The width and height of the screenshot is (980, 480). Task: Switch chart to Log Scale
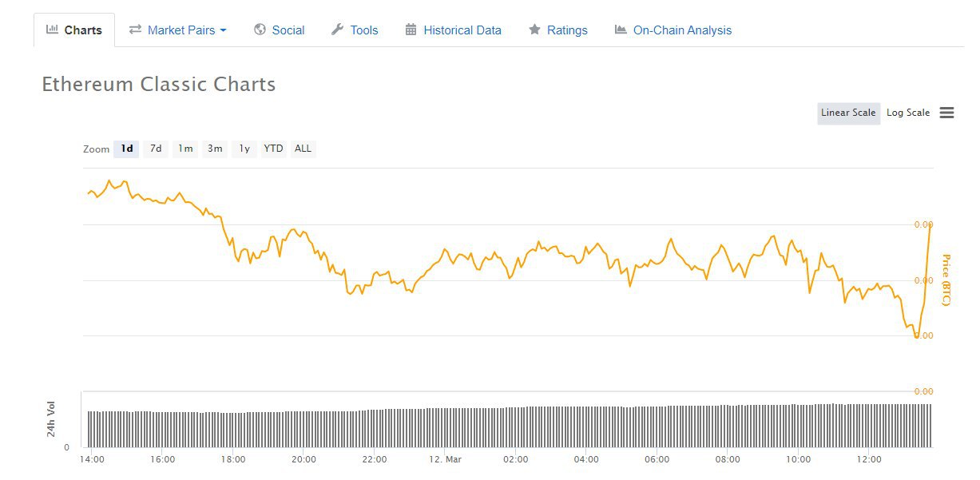[x=908, y=113]
